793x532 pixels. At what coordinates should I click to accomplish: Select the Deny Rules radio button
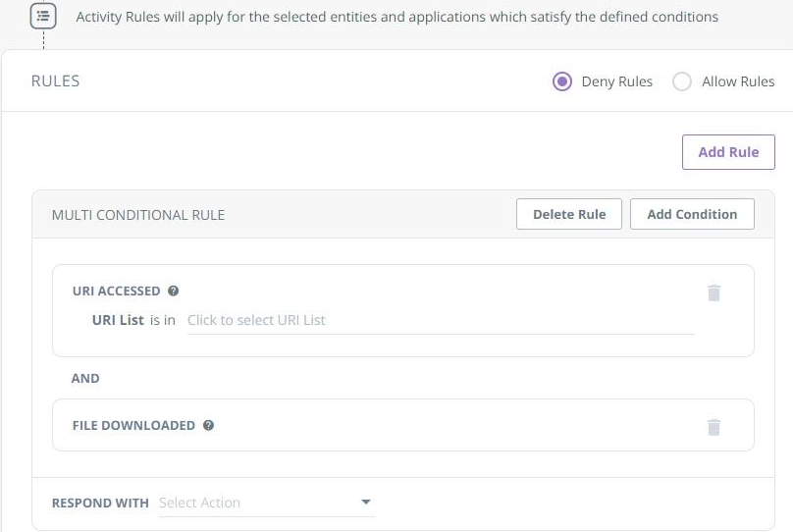[562, 81]
